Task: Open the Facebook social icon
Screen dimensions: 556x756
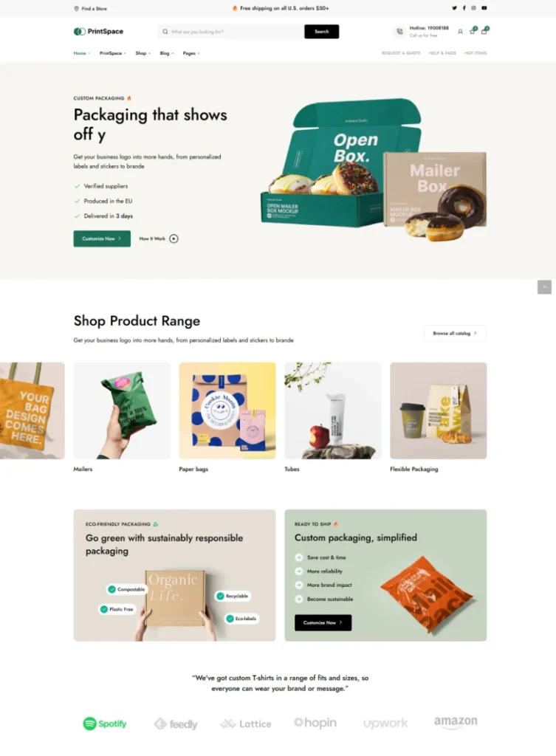Action: point(464,8)
